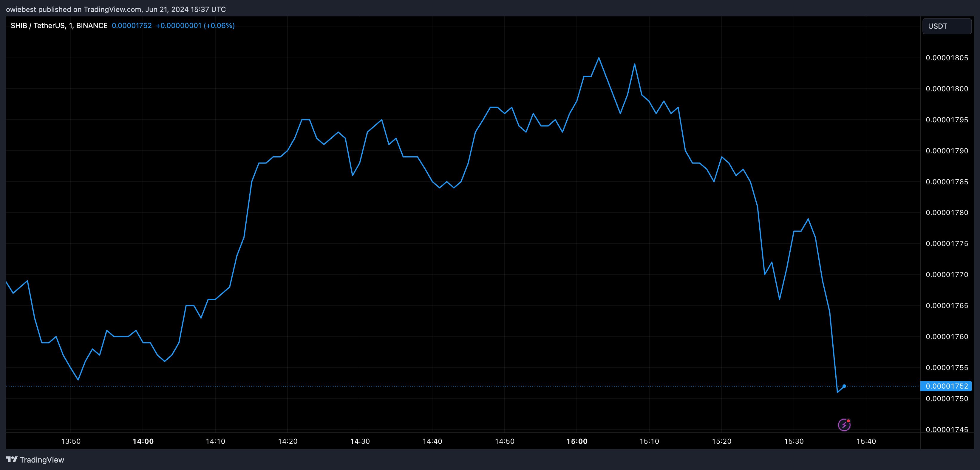
Task: Click the 0.00001770 price scale label
Action: tap(947, 274)
